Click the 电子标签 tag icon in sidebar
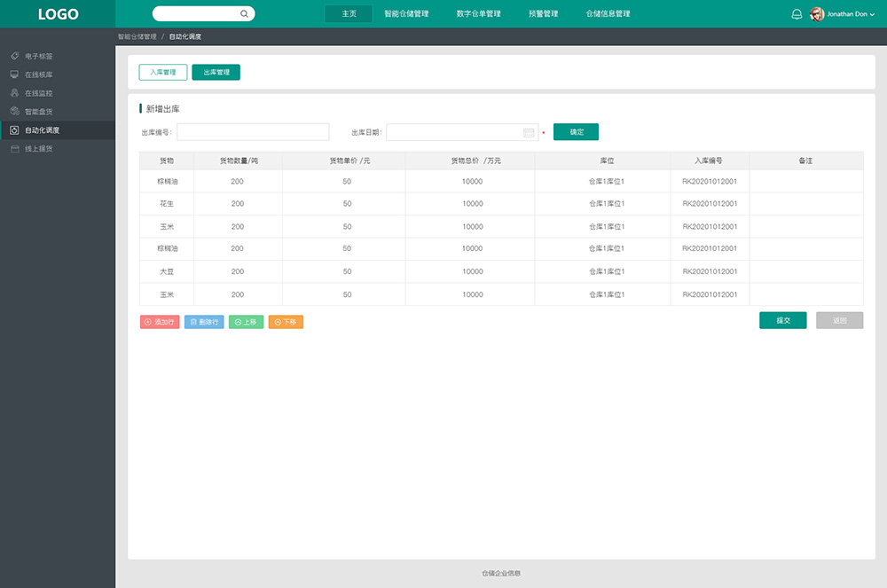 pyautogui.click(x=15, y=56)
